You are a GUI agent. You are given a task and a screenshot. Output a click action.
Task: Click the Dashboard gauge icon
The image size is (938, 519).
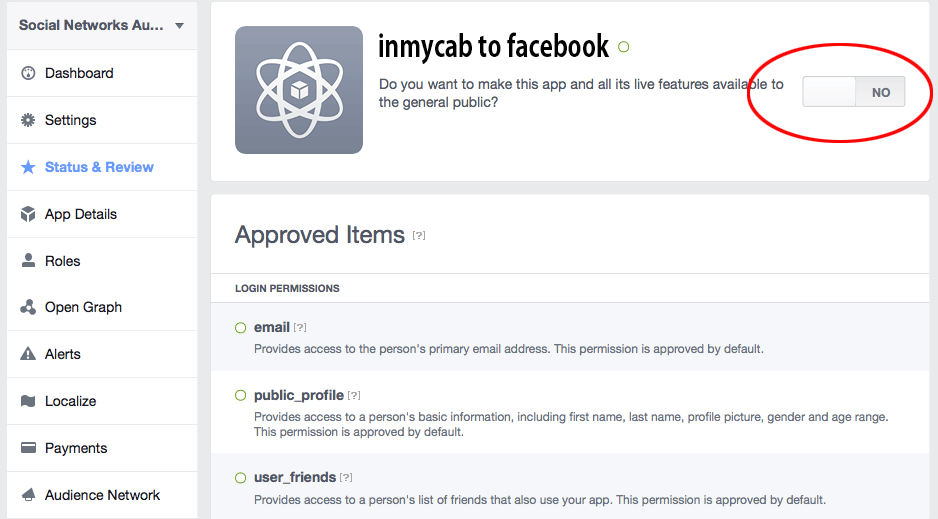[28, 73]
